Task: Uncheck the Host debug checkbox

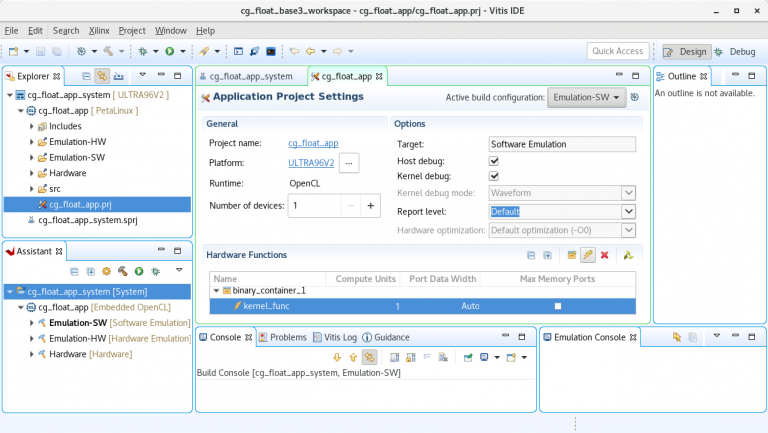Action: (494, 161)
